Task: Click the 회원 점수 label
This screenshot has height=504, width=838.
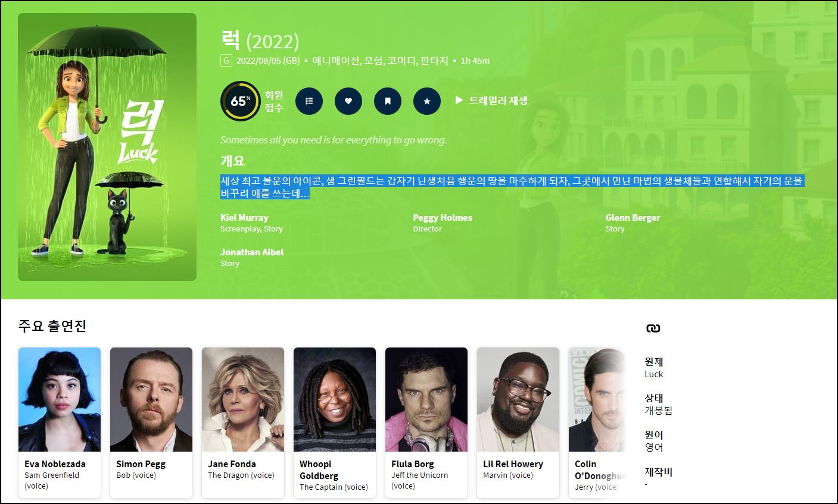Action: tap(274, 101)
